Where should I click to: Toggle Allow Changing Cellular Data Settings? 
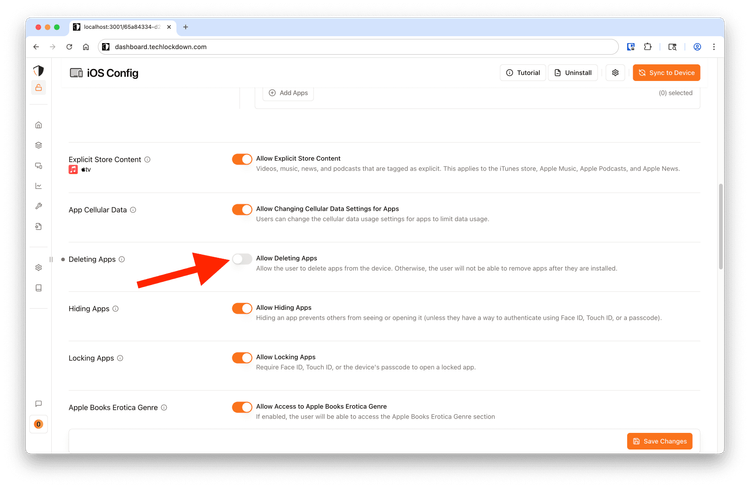pos(241,209)
